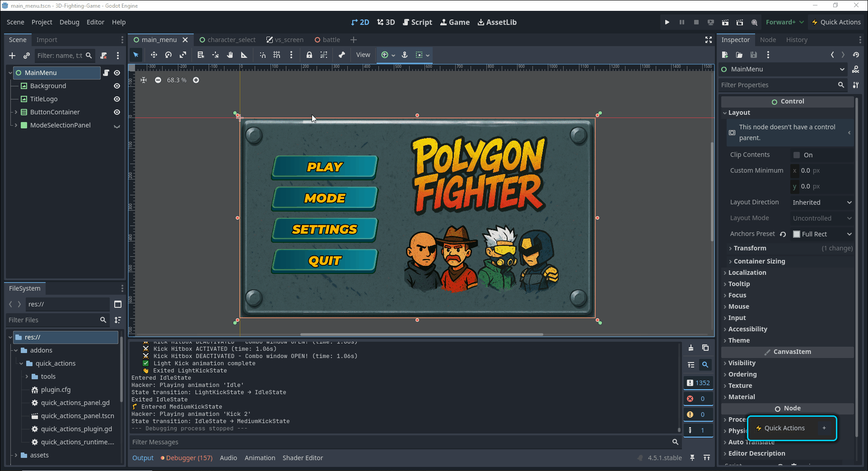Clear the output log

tap(691, 348)
